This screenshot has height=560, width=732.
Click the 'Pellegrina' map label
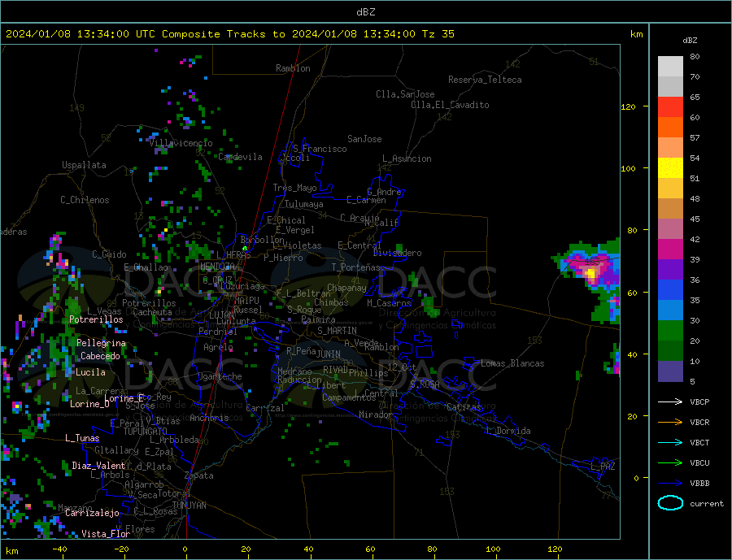click(101, 343)
